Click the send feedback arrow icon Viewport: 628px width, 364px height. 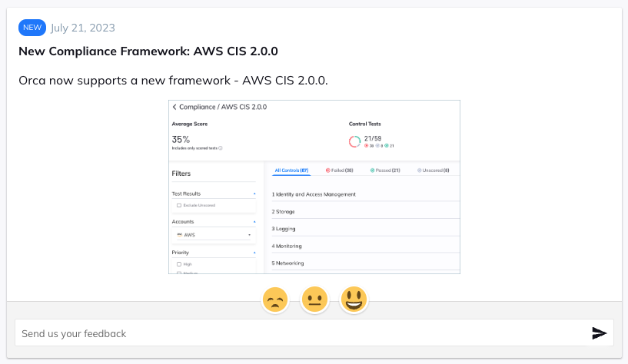click(599, 333)
